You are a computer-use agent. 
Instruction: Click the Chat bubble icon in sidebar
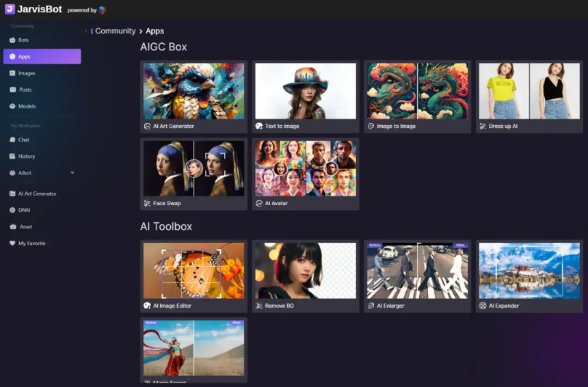click(x=12, y=139)
